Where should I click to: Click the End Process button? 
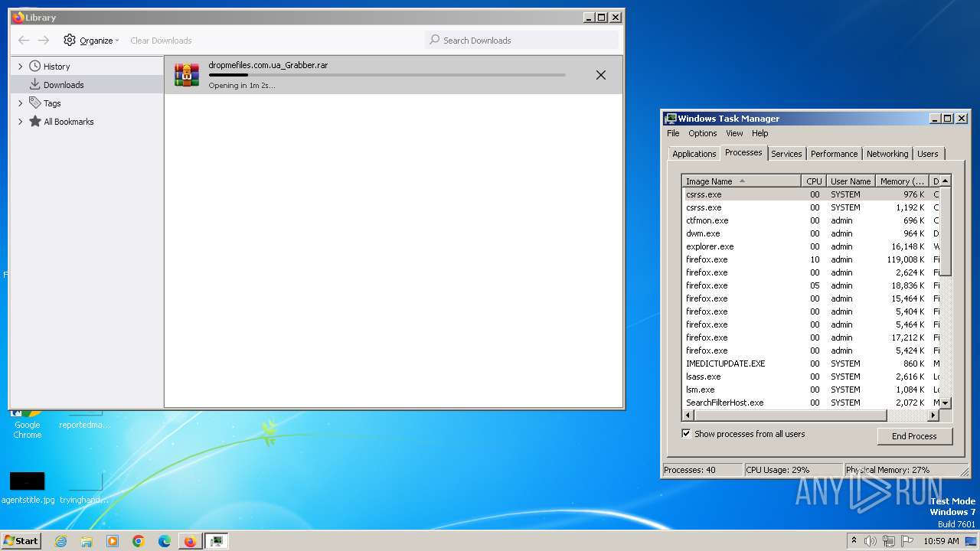(914, 436)
